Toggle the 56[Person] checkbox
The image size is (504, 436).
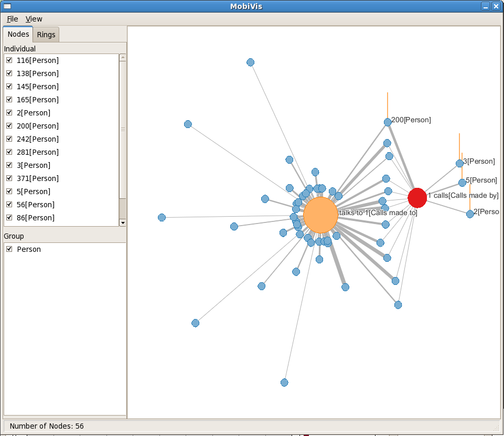[9, 205]
